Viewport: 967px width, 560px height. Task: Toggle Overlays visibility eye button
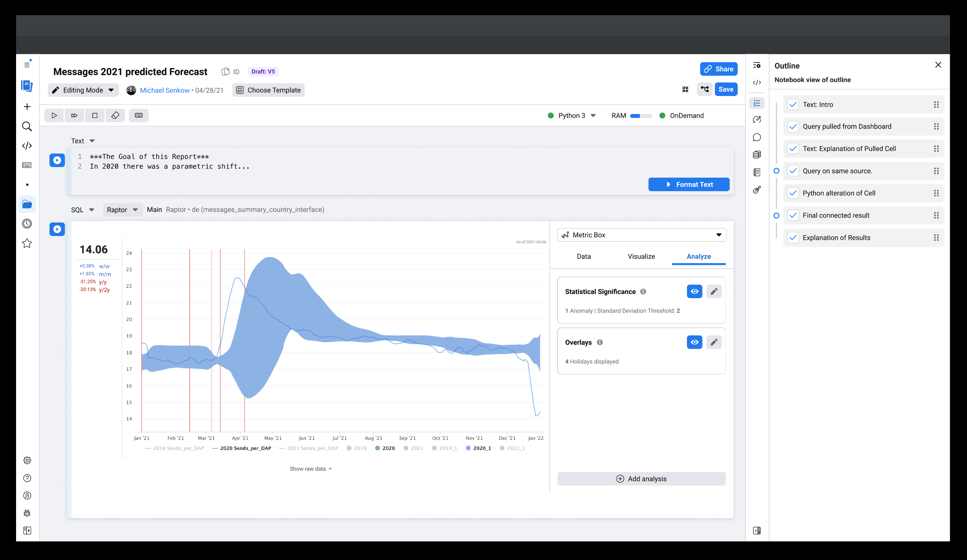click(x=694, y=342)
